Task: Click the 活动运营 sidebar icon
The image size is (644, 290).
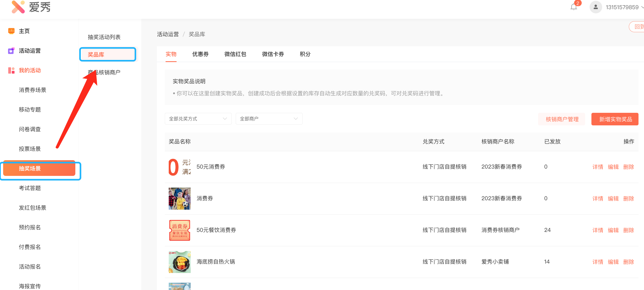Action: [11, 51]
